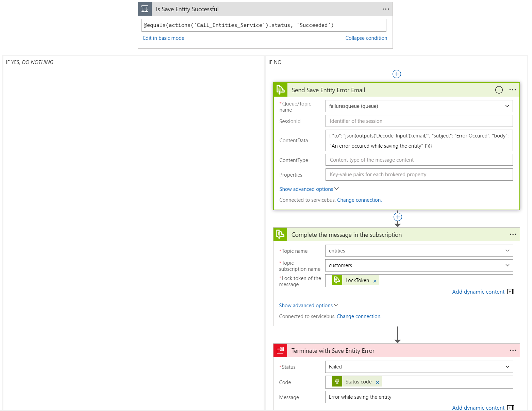532x411 pixels.
Task: Expand Show advanced options in Send Save Entity Error Email
Action: click(x=309, y=189)
